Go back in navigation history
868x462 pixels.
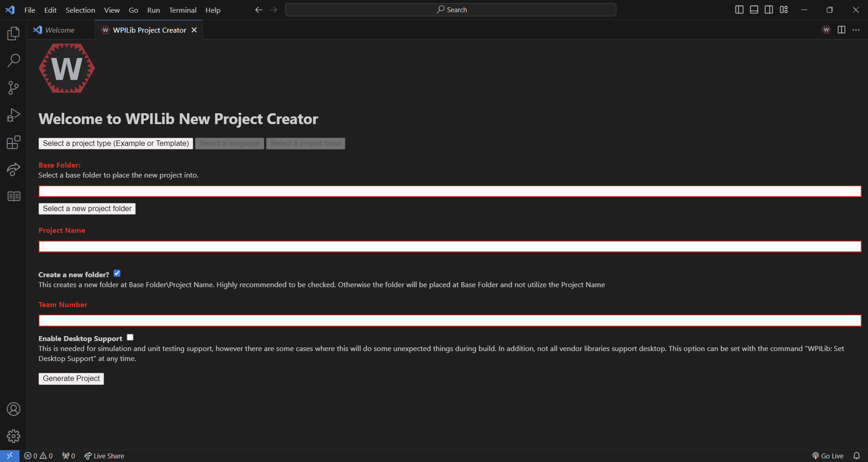[x=258, y=10]
